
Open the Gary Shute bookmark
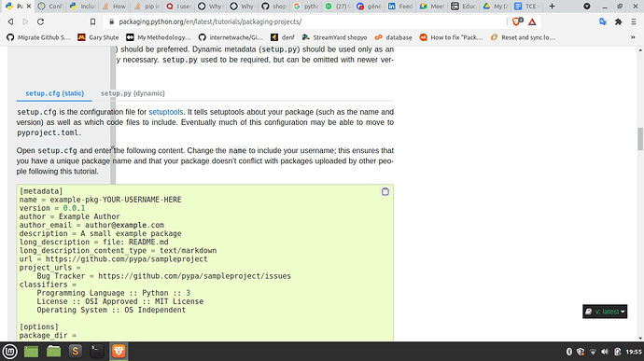coord(98,37)
